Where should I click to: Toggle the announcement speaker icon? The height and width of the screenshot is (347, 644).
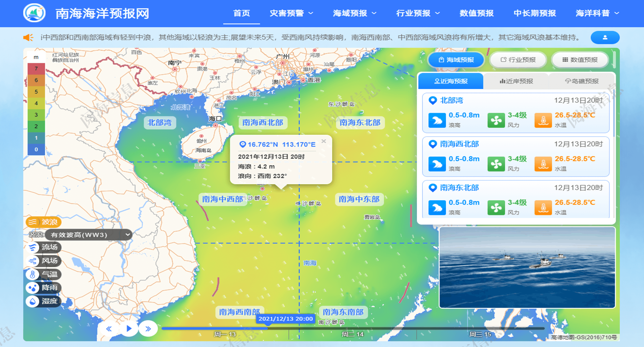28,37
